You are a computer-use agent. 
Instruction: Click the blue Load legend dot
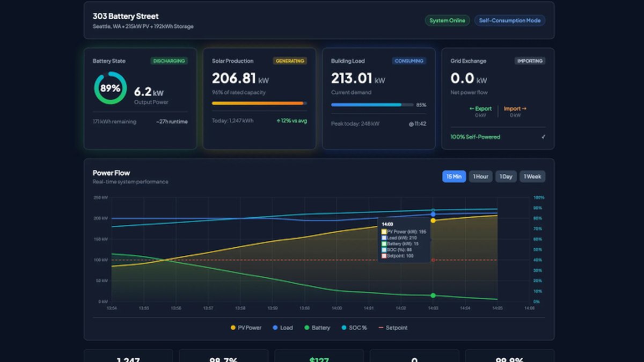pos(275,328)
